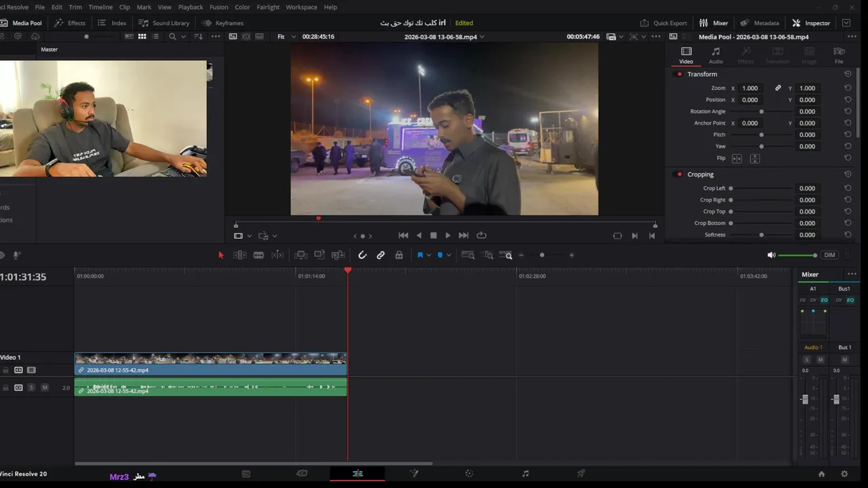
Task: Open the Fairlight menu
Action: (x=268, y=7)
